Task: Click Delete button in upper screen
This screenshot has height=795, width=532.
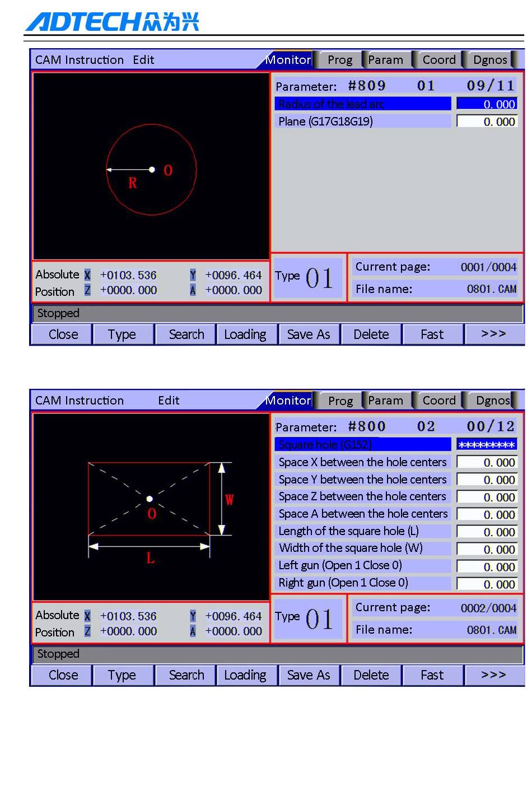Action: [x=371, y=334]
